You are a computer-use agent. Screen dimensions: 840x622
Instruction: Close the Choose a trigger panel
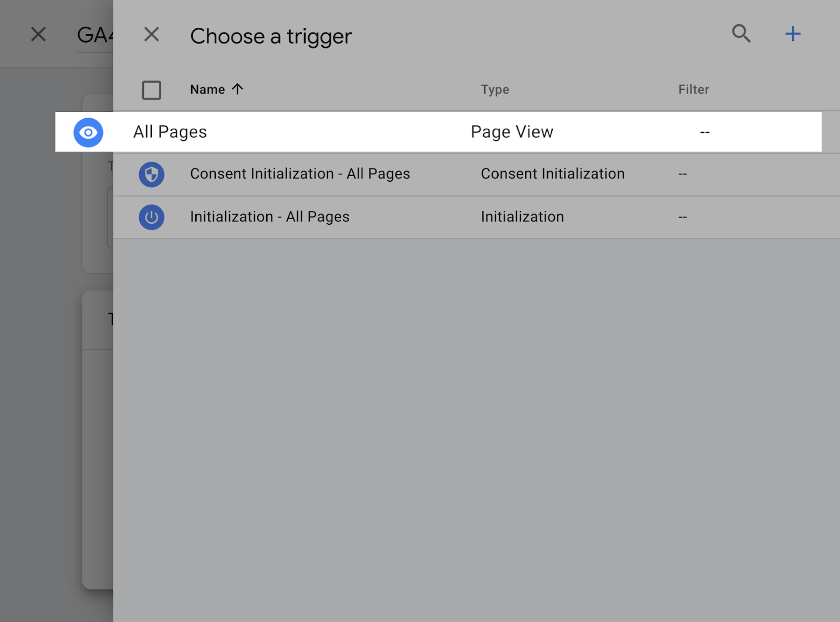coord(152,34)
